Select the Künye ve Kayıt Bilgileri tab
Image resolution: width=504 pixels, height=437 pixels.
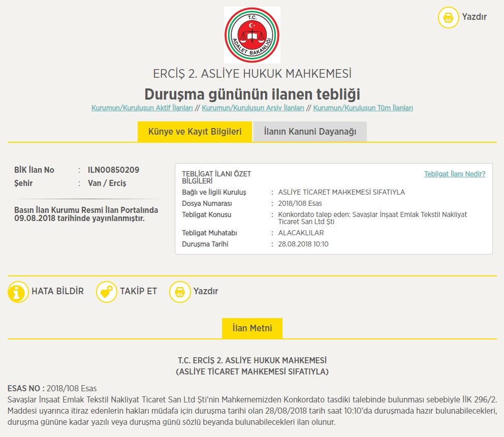[x=195, y=132]
